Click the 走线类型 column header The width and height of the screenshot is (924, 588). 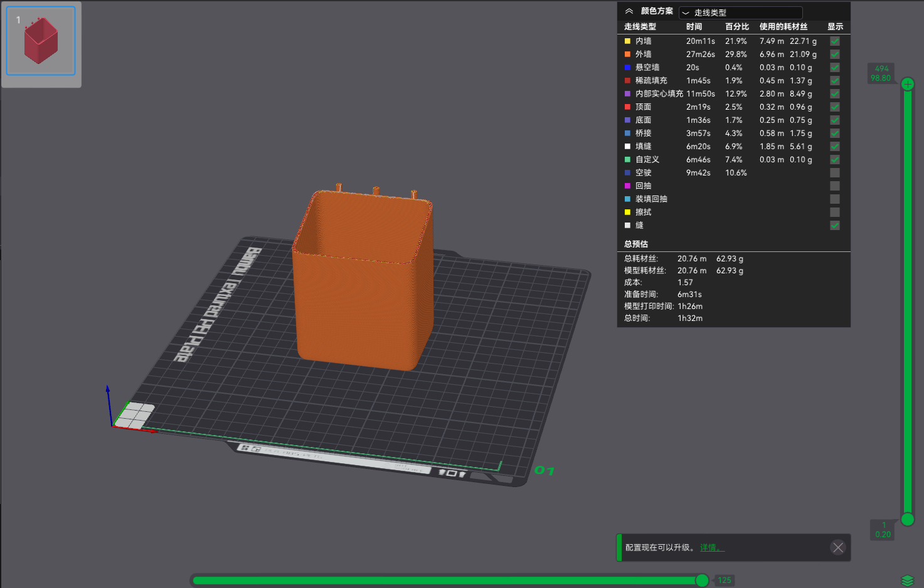pyautogui.click(x=640, y=26)
